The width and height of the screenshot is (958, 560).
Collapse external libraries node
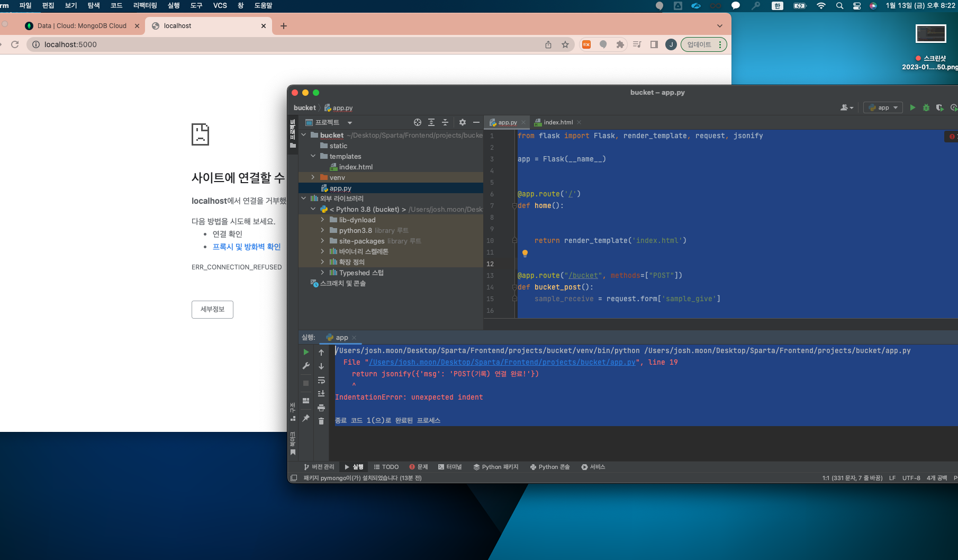(304, 198)
